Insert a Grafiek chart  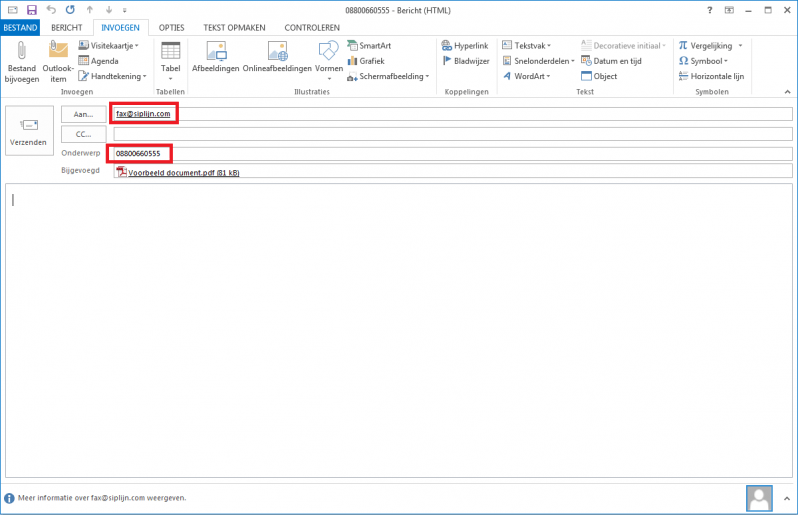tap(366, 61)
